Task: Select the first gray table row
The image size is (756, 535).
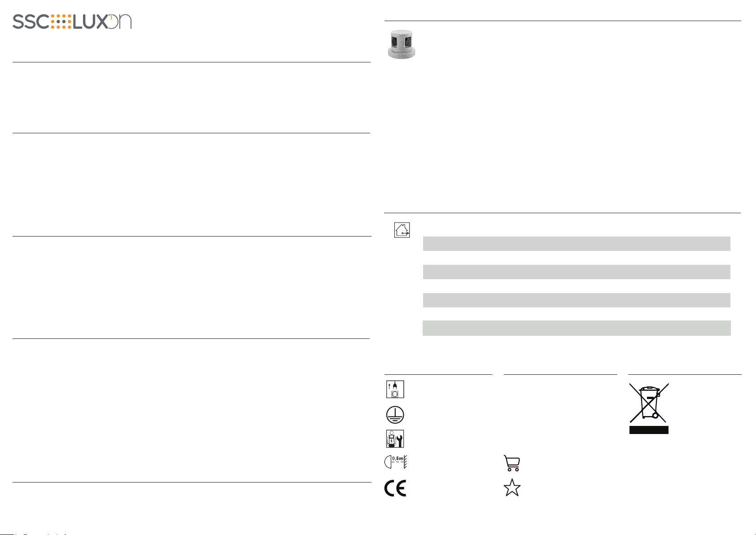Action: tap(577, 244)
